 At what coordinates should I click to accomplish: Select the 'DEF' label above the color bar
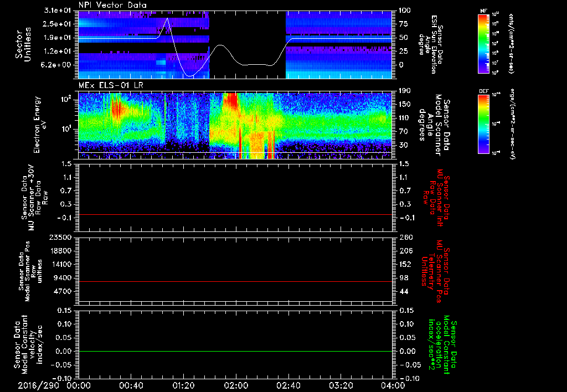[483, 91]
